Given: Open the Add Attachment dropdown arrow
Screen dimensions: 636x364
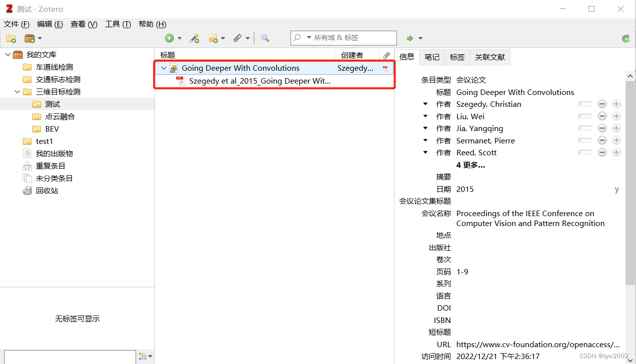Looking at the screenshot, I should (x=248, y=39).
